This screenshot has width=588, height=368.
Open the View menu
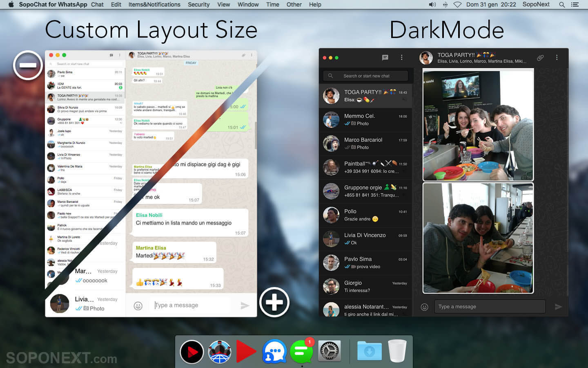click(223, 4)
